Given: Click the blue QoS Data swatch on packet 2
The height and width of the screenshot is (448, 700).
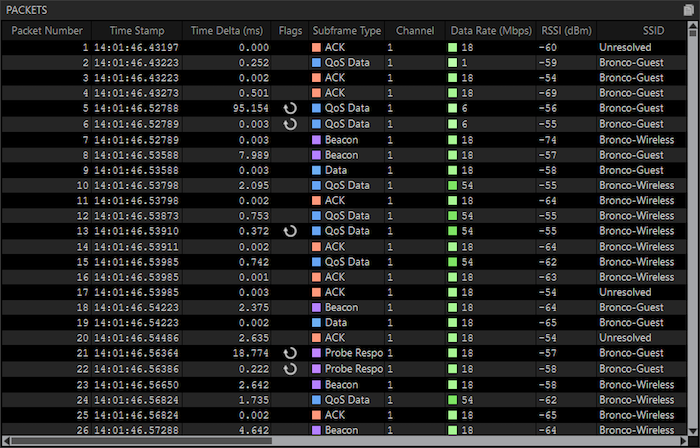Looking at the screenshot, I should tap(317, 62).
